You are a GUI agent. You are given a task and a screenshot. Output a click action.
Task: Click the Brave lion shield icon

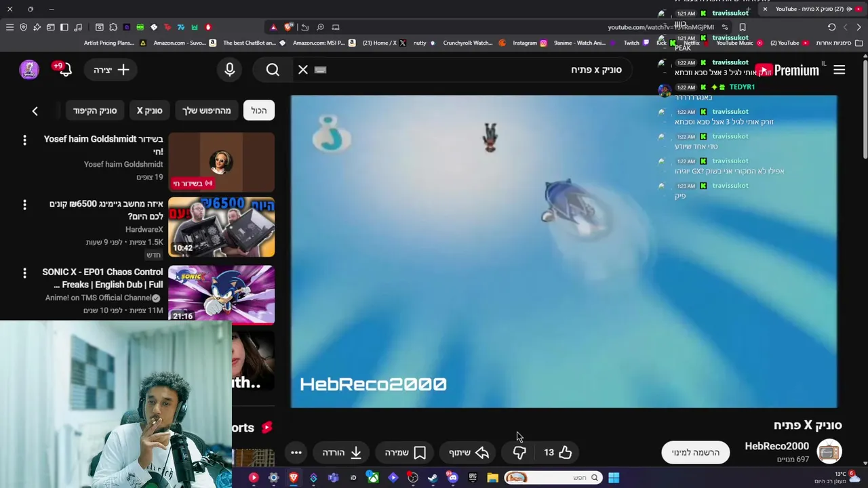click(289, 27)
